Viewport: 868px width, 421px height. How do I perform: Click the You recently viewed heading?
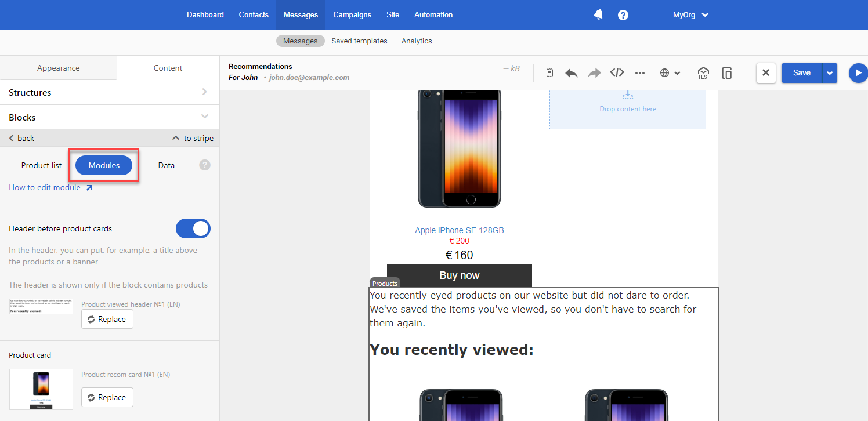point(451,350)
